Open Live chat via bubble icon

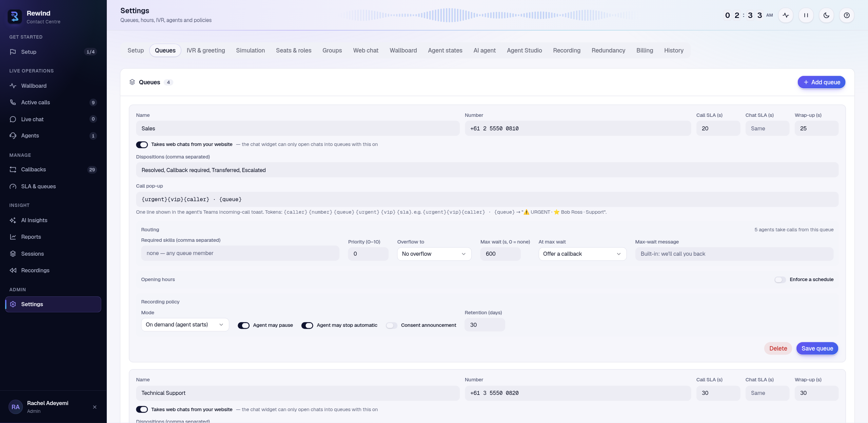tap(13, 119)
